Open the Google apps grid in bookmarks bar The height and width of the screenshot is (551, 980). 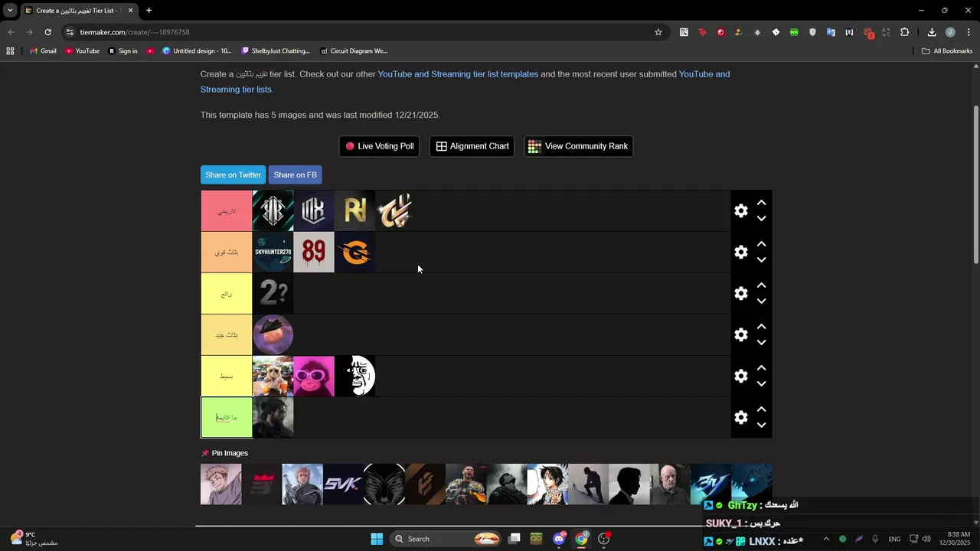click(x=10, y=51)
